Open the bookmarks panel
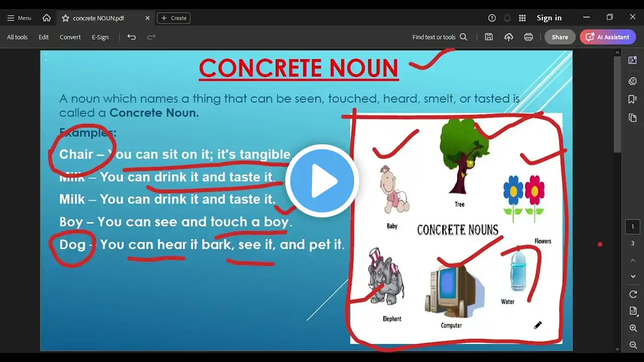644x362 pixels. pyautogui.click(x=633, y=100)
